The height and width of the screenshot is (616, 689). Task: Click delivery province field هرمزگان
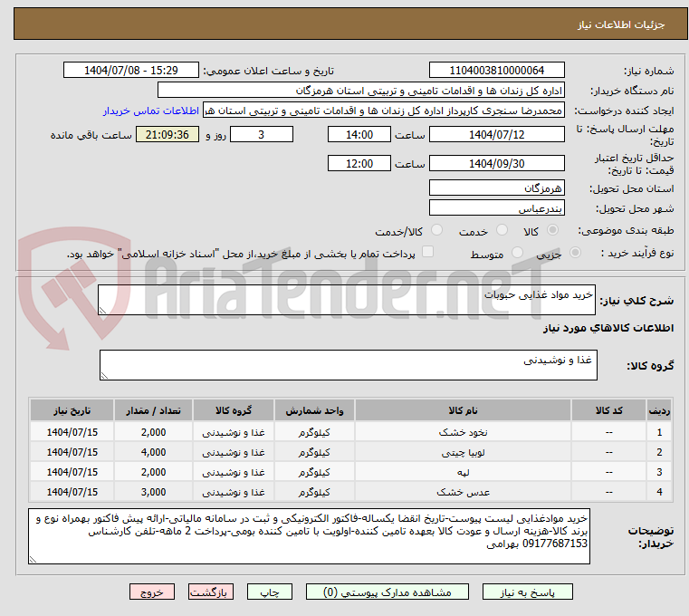point(496,188)
